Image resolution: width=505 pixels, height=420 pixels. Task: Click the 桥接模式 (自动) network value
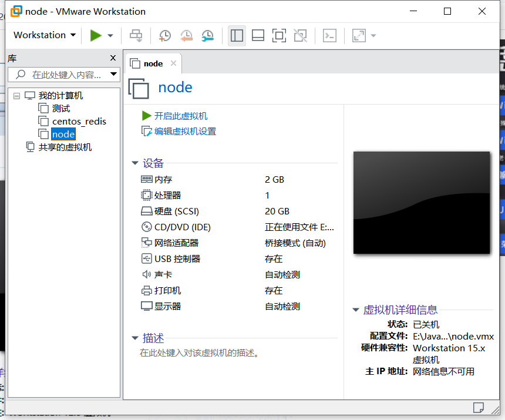pyautogui.click(x=295, y=243)
